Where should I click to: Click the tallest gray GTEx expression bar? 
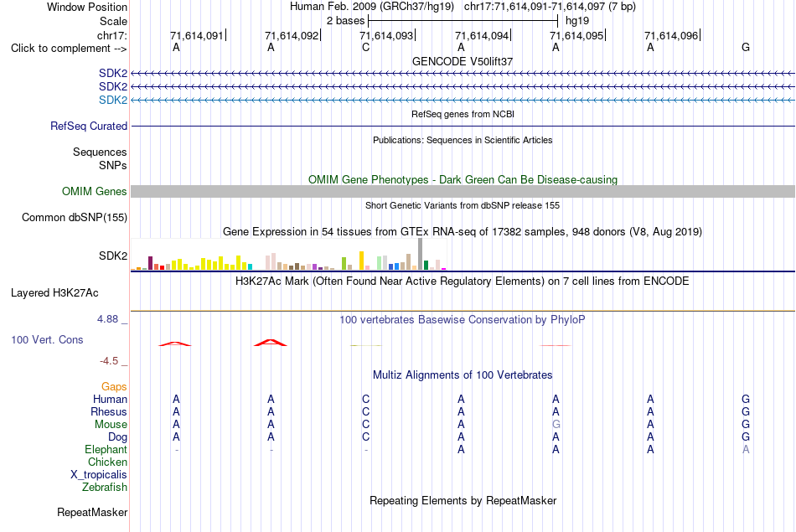tap(421, 254)
